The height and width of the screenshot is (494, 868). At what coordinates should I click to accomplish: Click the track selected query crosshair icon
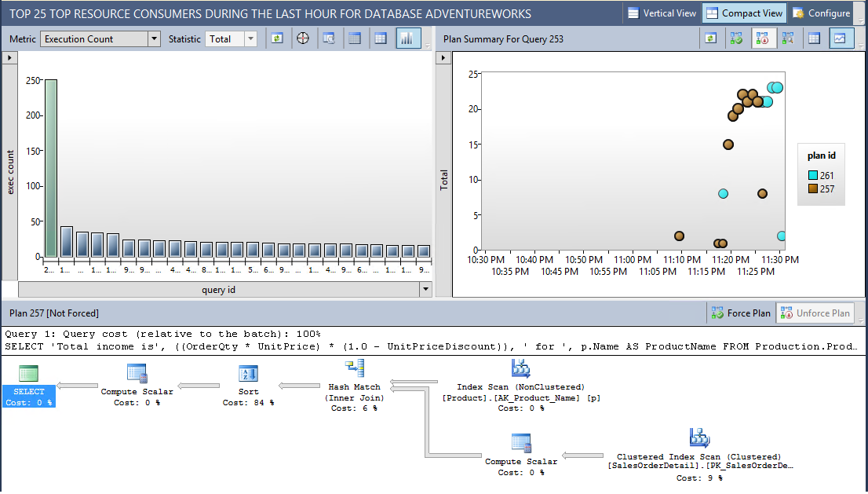pyautogui.click(x=303, y=38)
